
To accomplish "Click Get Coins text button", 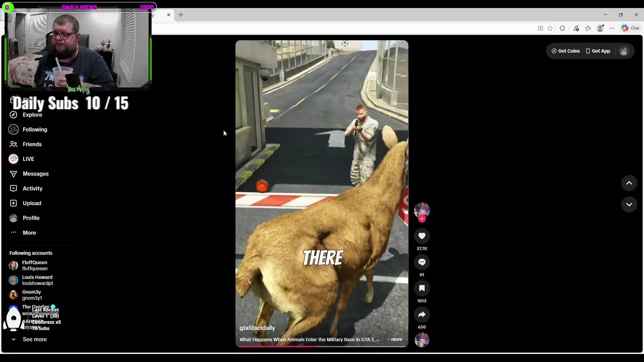I will point(569,51).
